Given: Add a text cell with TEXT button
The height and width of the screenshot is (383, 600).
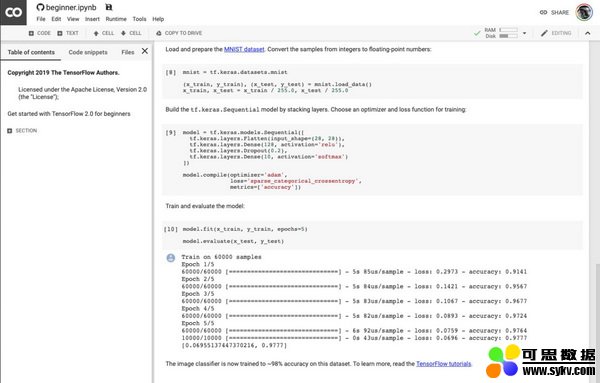Looking at the screenshot, I should point(68,33).
